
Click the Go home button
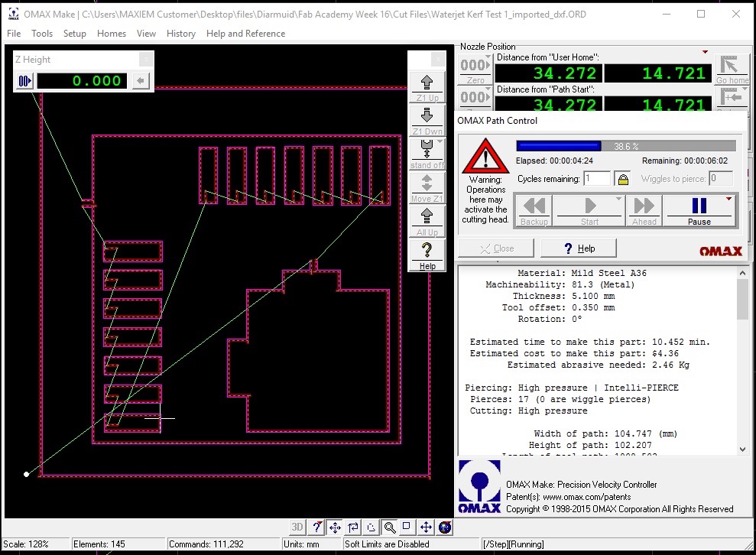pyautogui.click(x=732, y=70)
